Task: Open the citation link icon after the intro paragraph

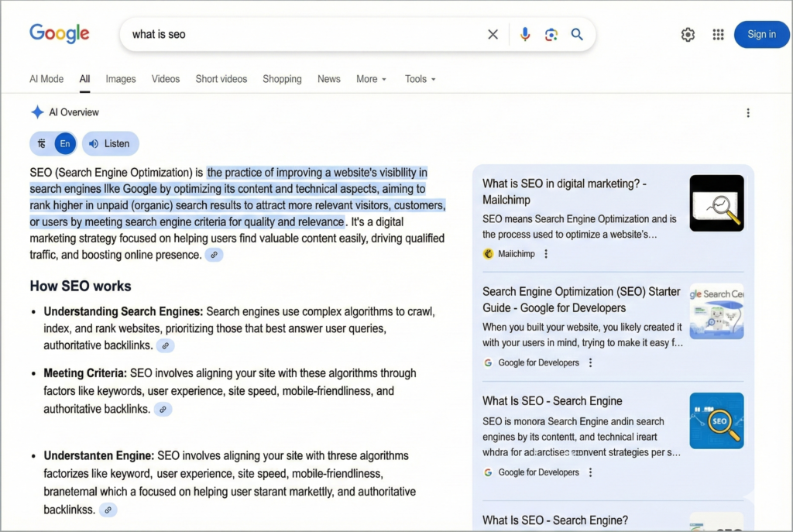Action: click(214, 254)
